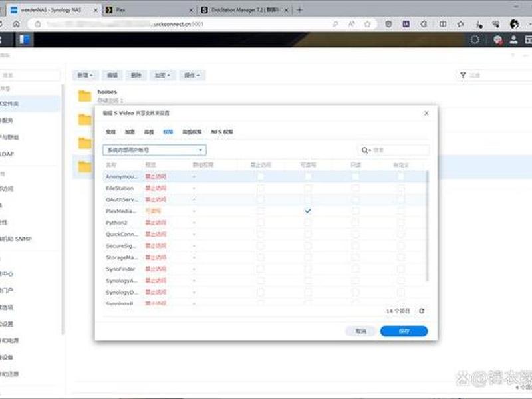
Task: Select the PlexMedia user row
Action: (x=265, y=211)
